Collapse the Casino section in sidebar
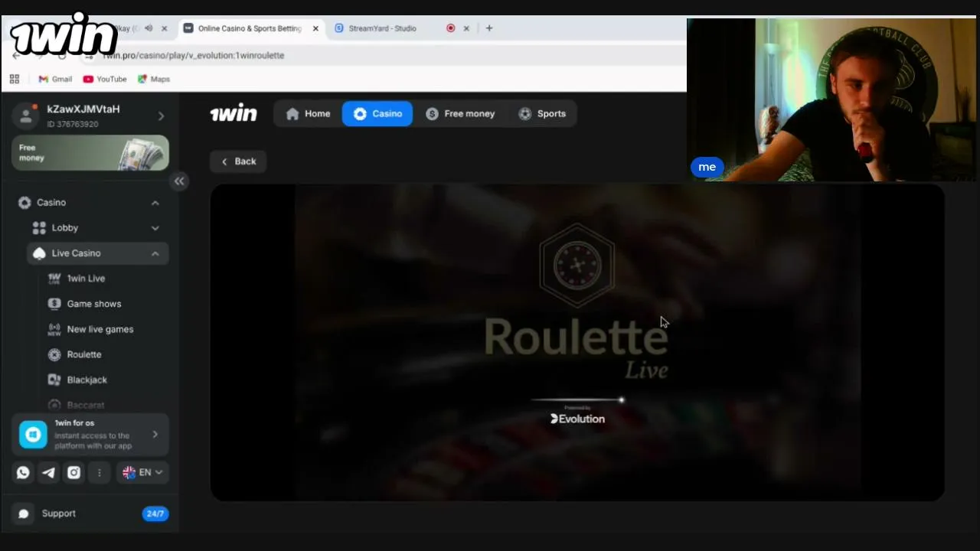The image size is (980, 551). click(155, 203)
